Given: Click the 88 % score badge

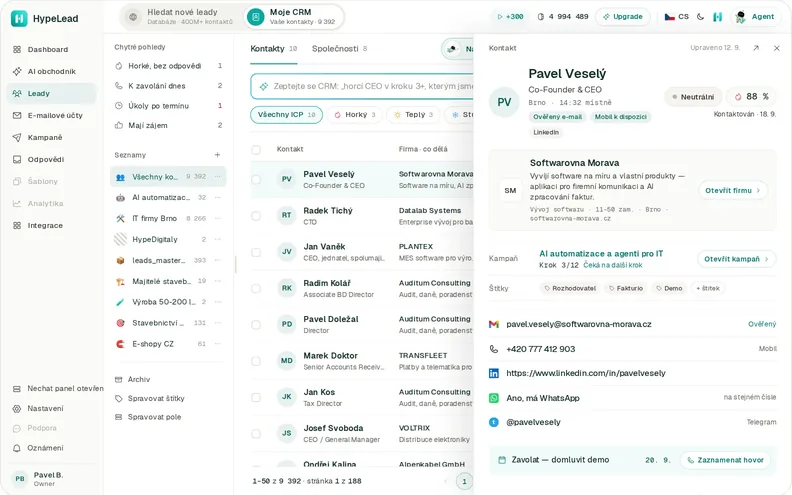Looking at the screenshot, I should tap(752, 96).
